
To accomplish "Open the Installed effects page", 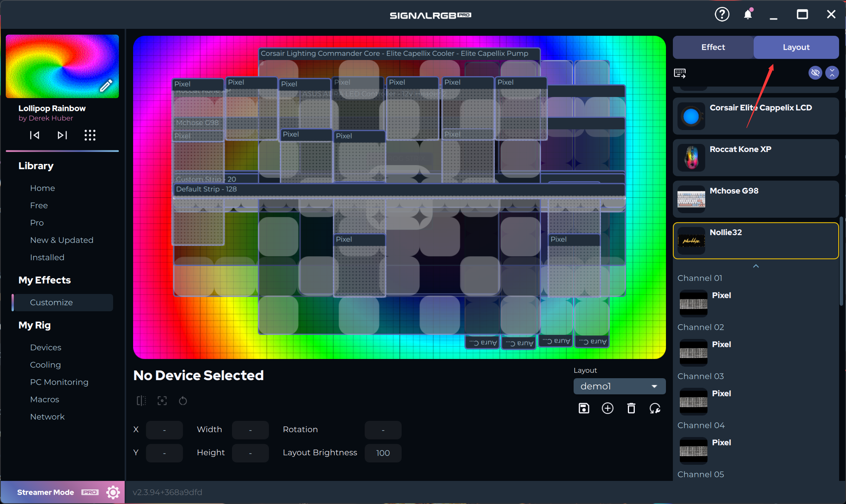I will click(47, 257).
